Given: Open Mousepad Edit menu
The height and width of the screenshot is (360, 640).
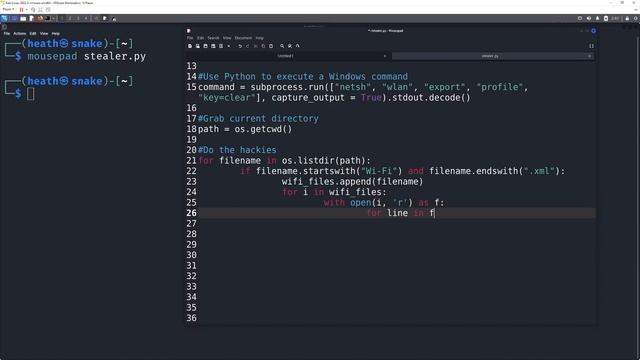Looking at the screenshot, I should coord(200,38).
